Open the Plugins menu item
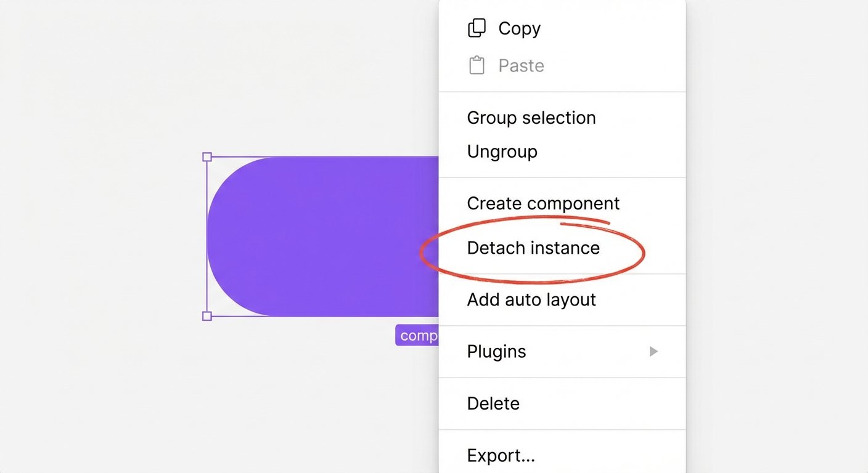 (x=497, y=351)
